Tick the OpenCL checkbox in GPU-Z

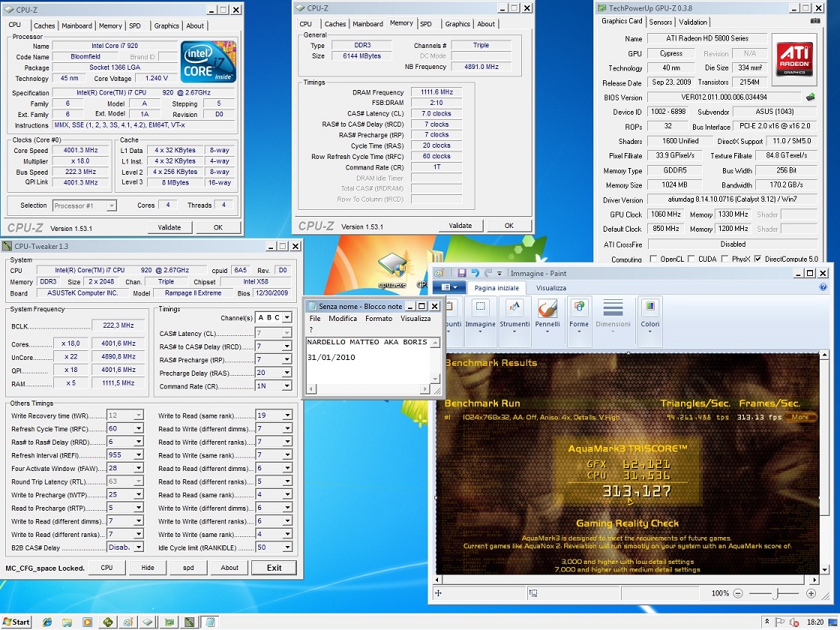click(653, 259)
